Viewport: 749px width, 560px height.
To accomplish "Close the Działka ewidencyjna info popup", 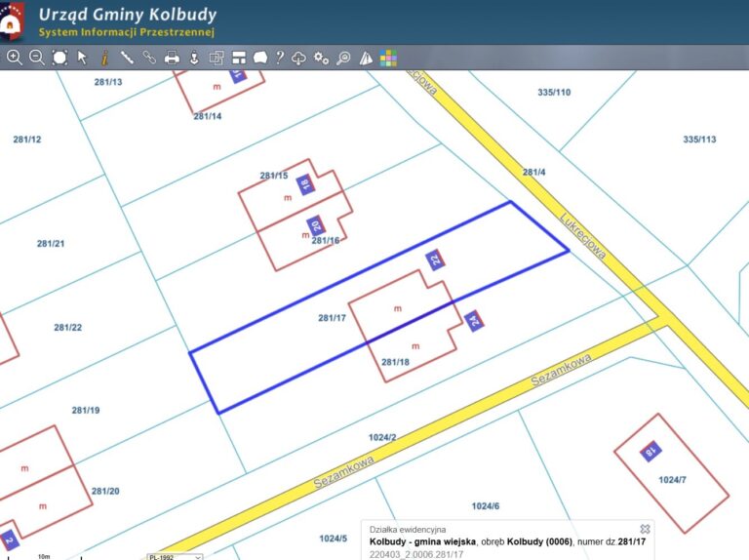I will click(645, 529).
